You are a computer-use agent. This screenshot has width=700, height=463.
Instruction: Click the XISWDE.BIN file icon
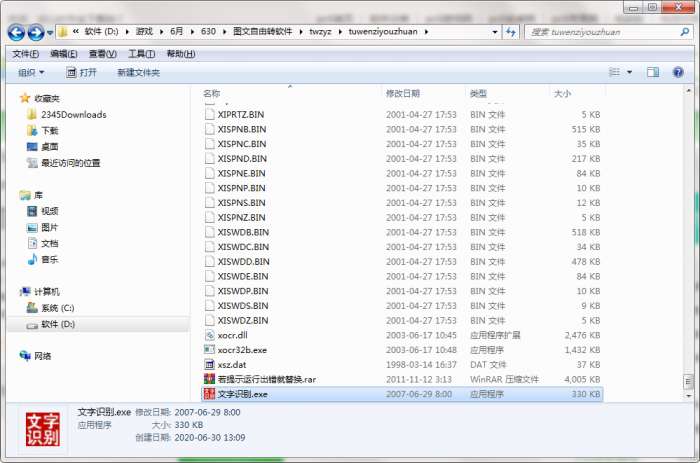coord(209,276)
